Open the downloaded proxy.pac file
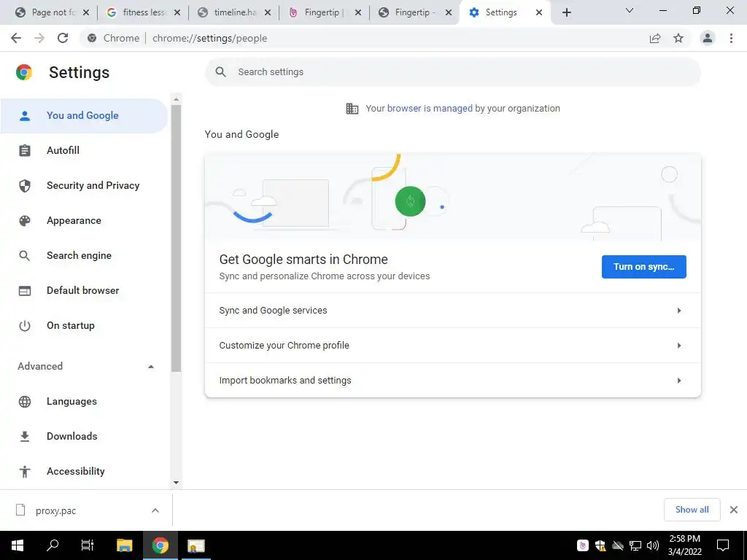The image size is (747, 560). [x=55, y=510]
